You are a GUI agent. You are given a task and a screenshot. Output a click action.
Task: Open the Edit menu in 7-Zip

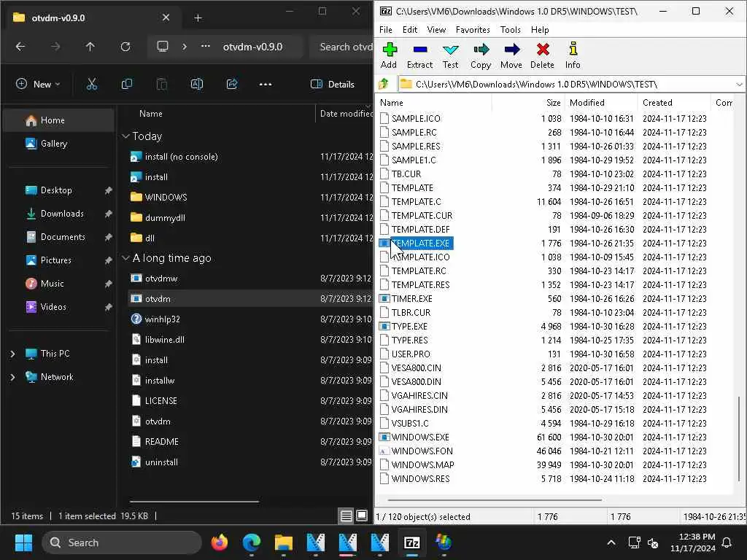(x=410, y=29)
